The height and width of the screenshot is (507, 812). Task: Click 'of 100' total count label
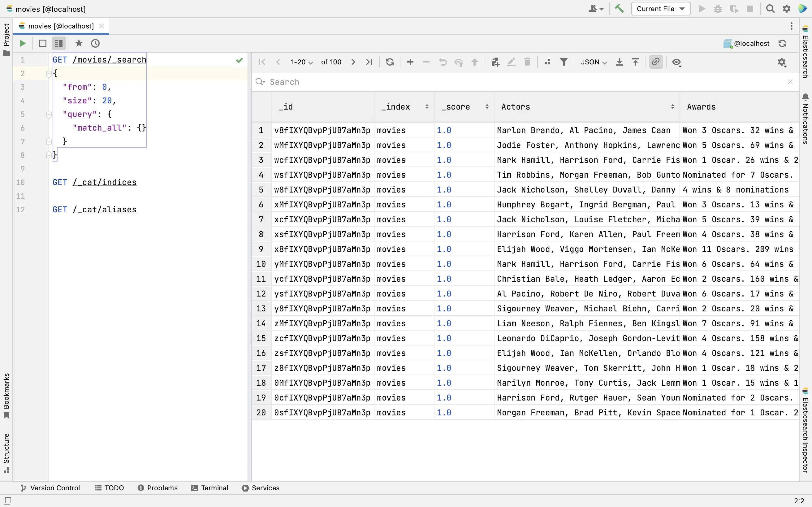pyautogui.click(x=331, y=62)
